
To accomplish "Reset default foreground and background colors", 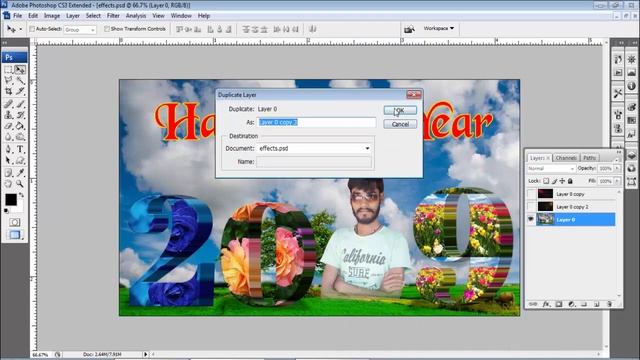I will click(x=6, y=211).
